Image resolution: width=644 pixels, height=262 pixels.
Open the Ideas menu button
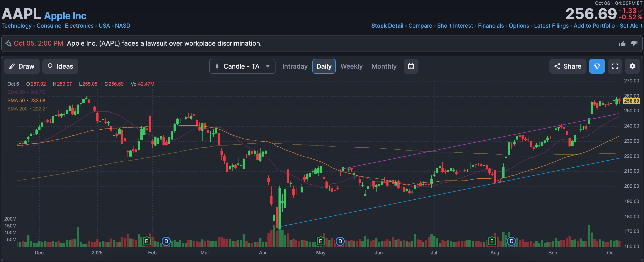pyautogui.click(x=60, y=66)
